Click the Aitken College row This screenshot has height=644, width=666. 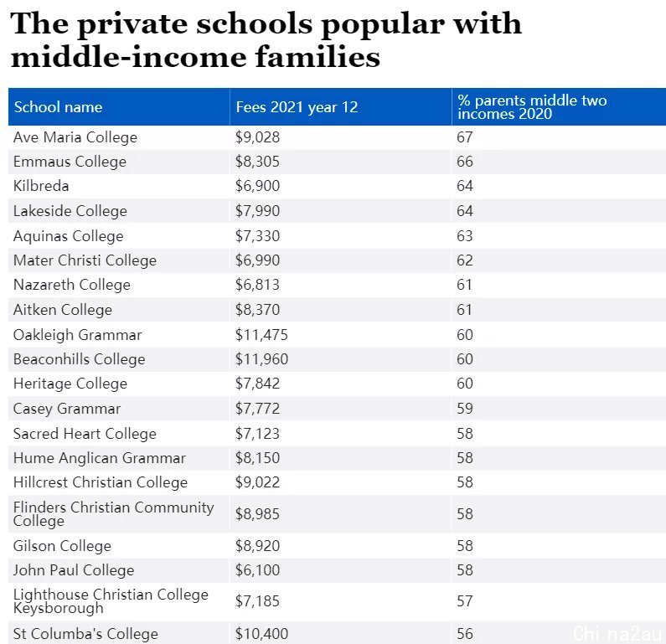tap(338, 310)
